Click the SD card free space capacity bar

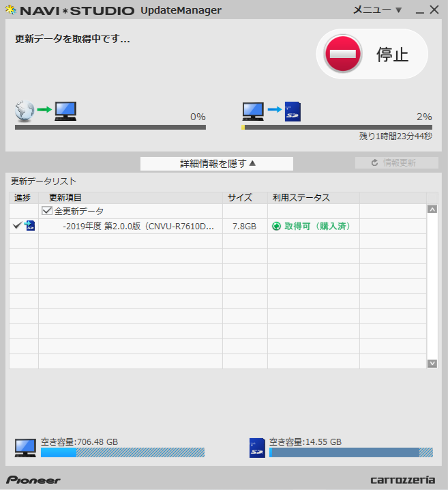coord(351,452)
